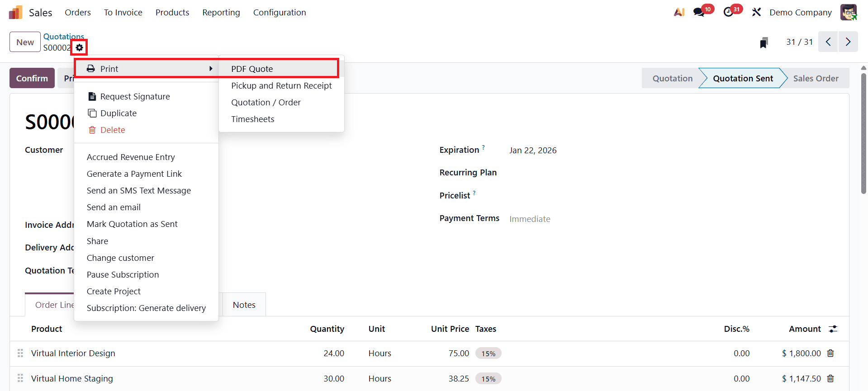Click the Product column header

click(47, 329)
